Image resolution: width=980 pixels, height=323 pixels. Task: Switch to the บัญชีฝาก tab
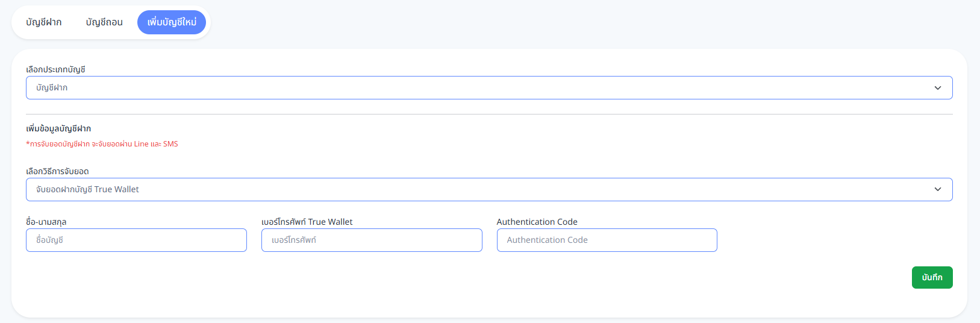pos(44,22)
